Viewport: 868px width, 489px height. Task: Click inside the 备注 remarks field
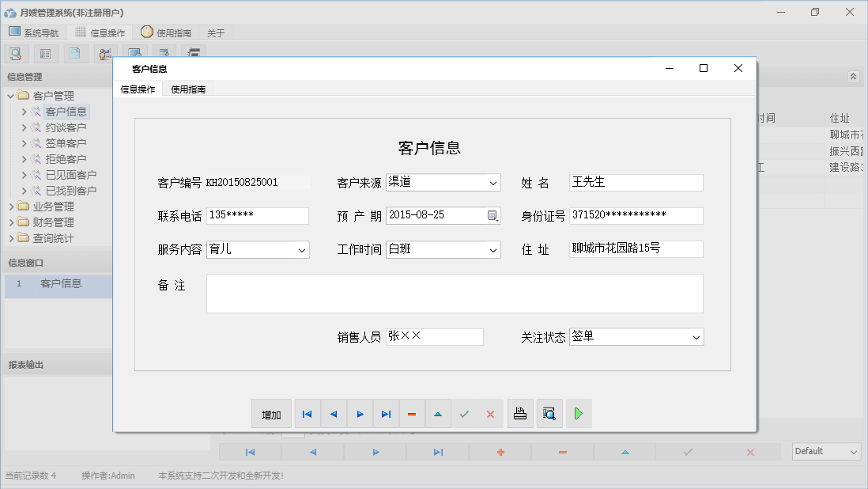click(x=455, y=293)
